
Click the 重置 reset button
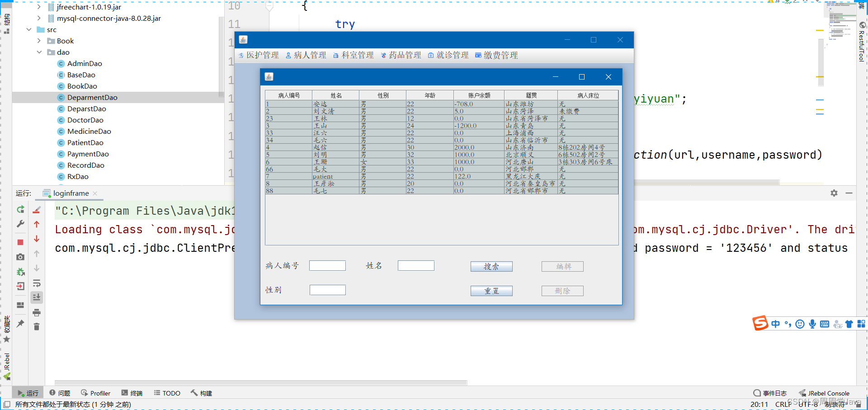[x=491, y=291]
